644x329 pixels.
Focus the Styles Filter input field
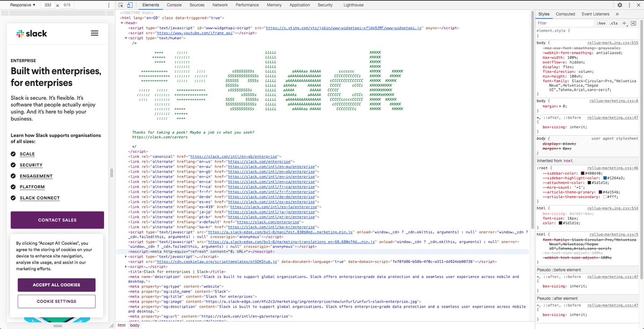(x=563, y=23)
